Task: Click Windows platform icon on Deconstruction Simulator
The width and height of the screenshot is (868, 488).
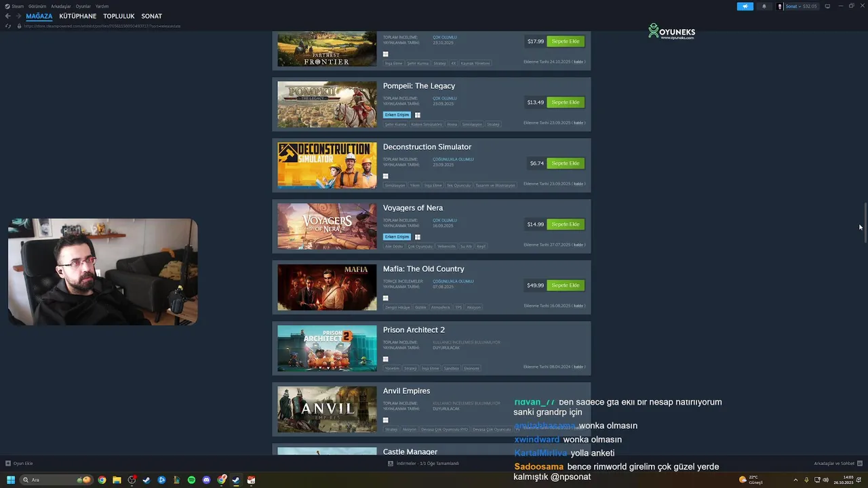Action: click(386, 176)
